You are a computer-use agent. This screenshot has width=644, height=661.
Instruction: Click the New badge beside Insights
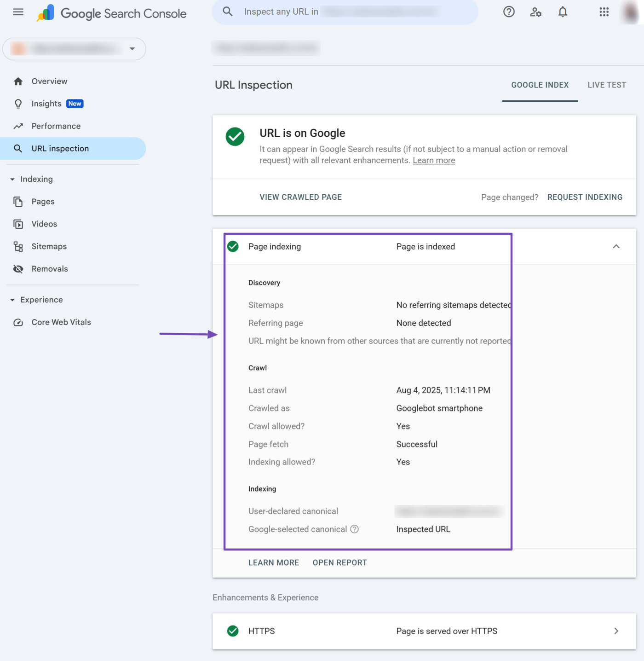(x=75, y=104)
